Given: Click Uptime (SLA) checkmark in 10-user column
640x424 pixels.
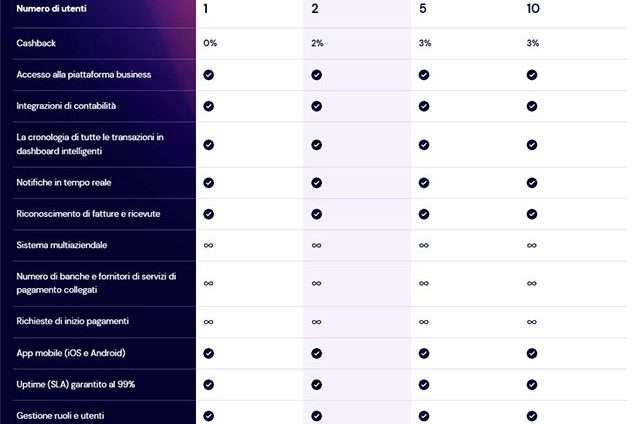Looking at the screenshot, I should (531, 384).
